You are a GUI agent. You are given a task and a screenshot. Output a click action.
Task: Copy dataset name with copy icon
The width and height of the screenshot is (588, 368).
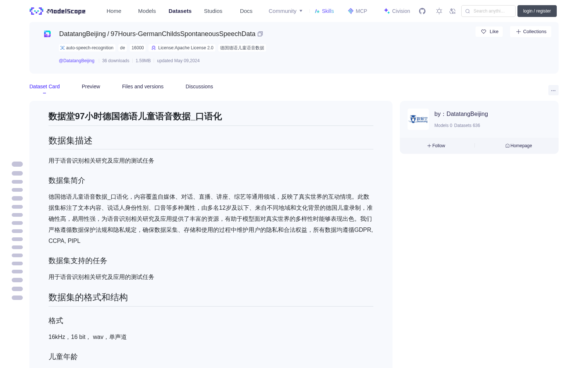click(260, 34)
